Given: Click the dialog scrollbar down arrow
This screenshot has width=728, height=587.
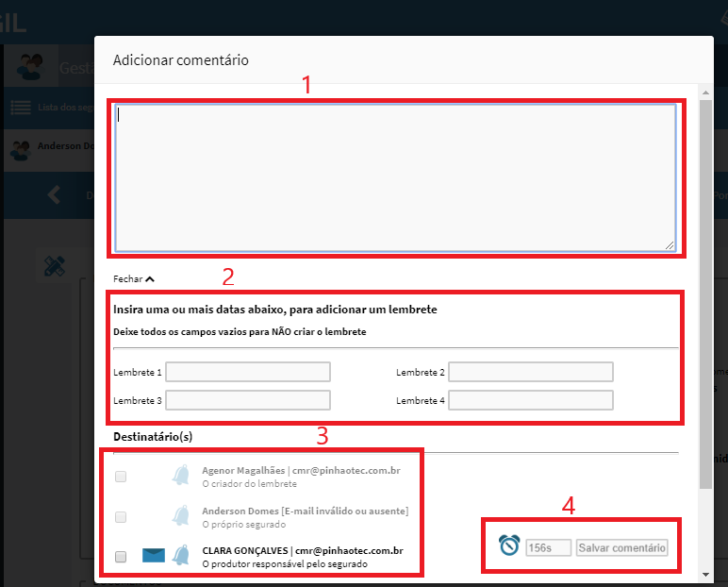Looking at the screenshot, I should point(705,575).
